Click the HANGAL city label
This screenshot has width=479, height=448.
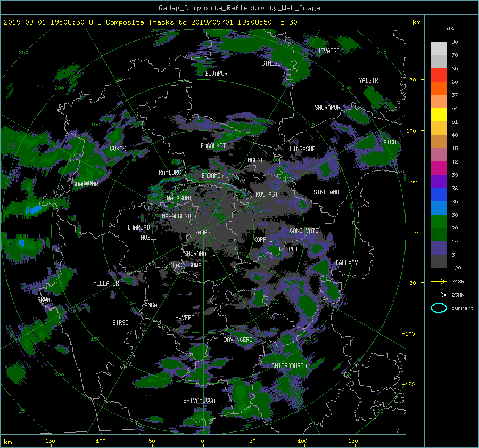150,305
